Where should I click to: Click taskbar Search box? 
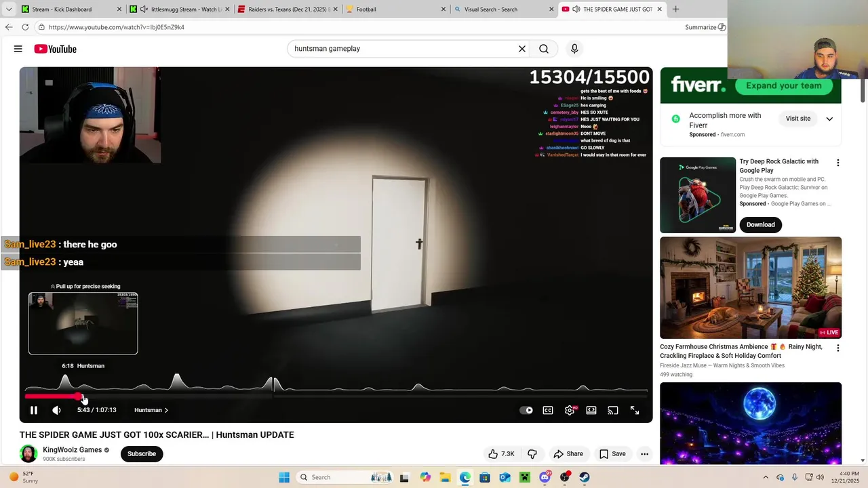coord(345,477)
